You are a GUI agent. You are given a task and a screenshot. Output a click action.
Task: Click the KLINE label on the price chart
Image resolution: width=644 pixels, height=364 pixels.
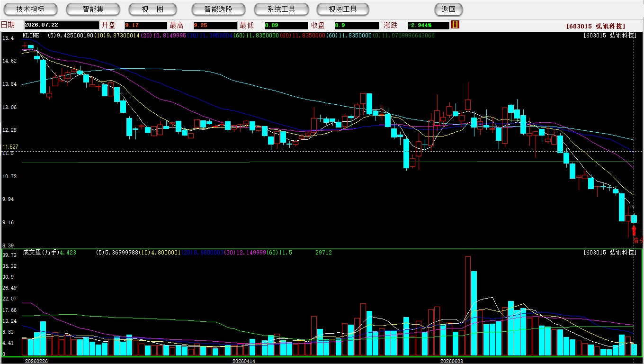click(x=31, y=36)
